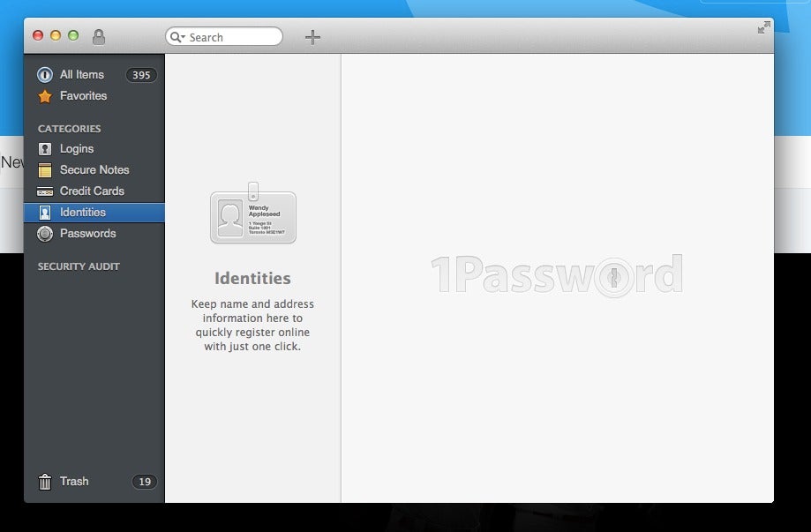This screenshot has width=811, height=532.
Task: Click the 19 trash count badge
Action: tap(145, 482)
